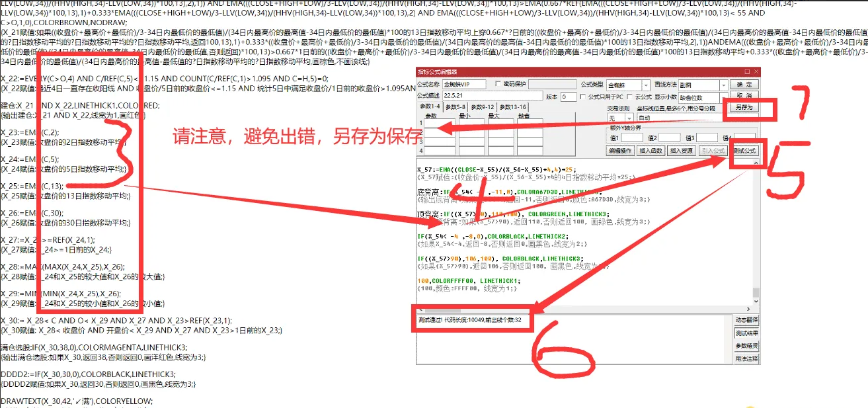Viewport: 868px width, 408px height.
Task: Check the 公式只用于PC option
Action: (583, 96)
